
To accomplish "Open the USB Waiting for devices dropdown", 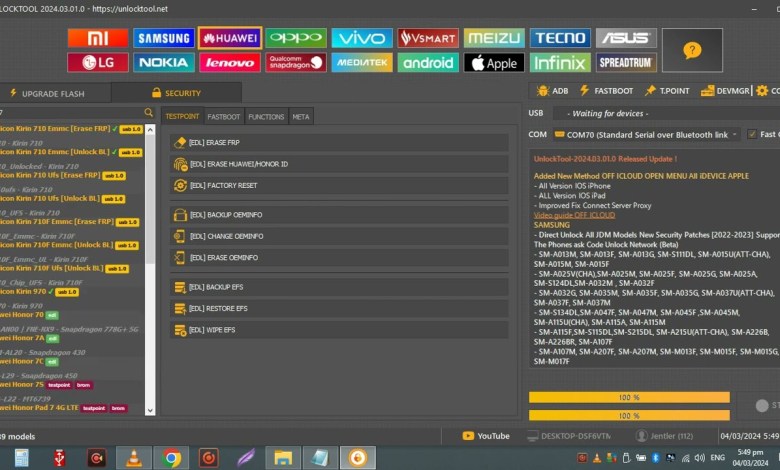I will (666, 113).
